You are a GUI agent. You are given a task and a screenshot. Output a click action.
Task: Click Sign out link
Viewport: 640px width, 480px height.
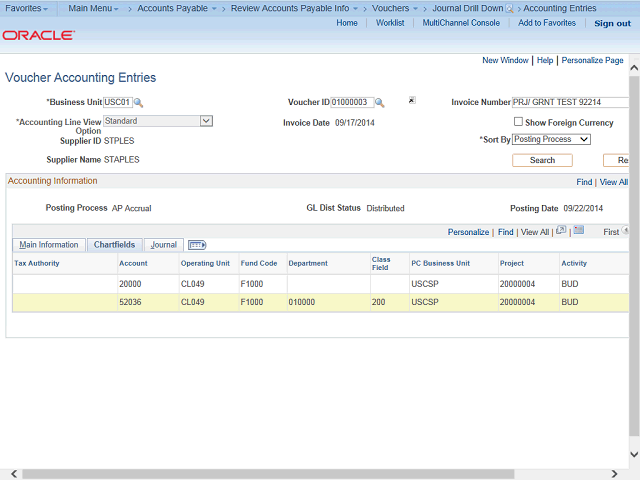[x=613, y=24]
